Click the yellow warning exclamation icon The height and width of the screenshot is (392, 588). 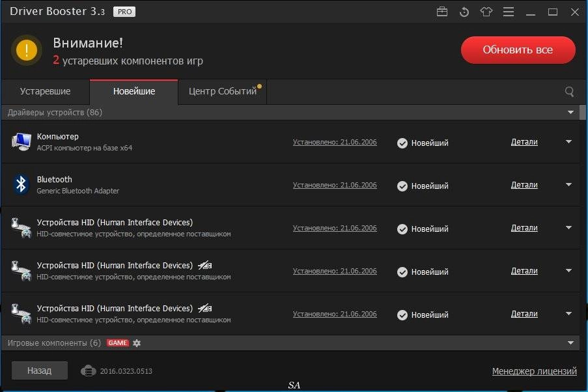pos(27,50)
